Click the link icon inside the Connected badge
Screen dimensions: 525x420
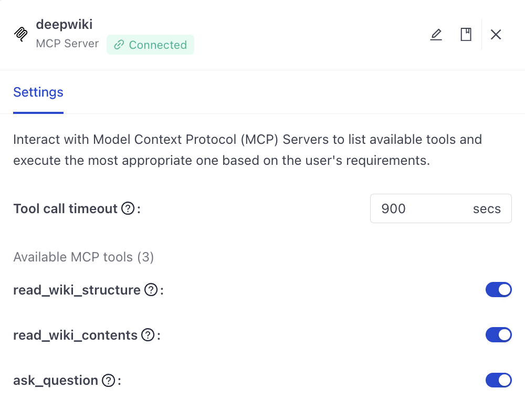click(x=119, y=45)
